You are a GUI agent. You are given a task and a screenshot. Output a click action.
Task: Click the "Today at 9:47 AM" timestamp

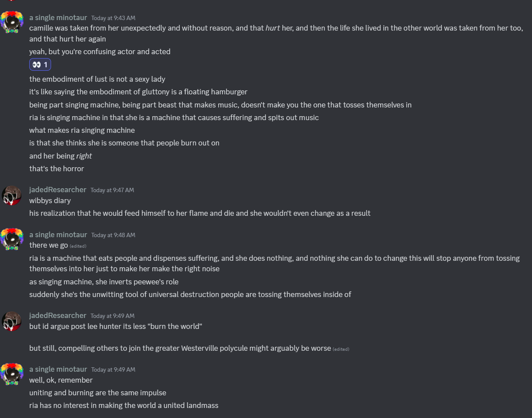tap(112, 190)
